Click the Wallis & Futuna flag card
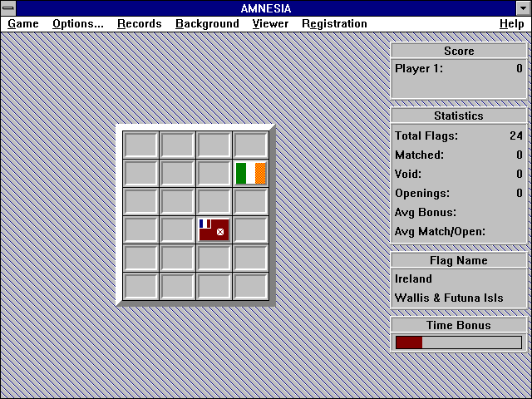This screenshot has width=532, height=399. click(x=214, y=229)
